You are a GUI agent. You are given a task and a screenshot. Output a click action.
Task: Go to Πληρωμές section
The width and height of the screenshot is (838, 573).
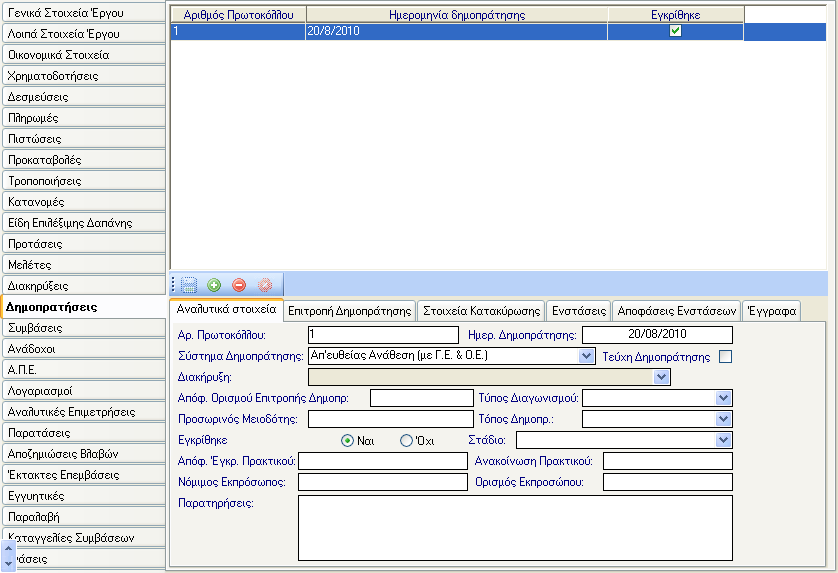pos(84,118)
